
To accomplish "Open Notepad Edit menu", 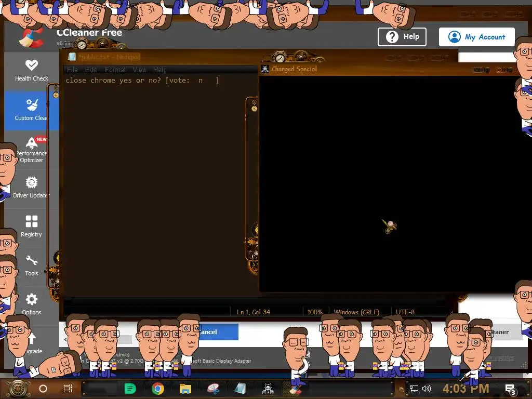I will pyautogui.click(x=91, y=70).
